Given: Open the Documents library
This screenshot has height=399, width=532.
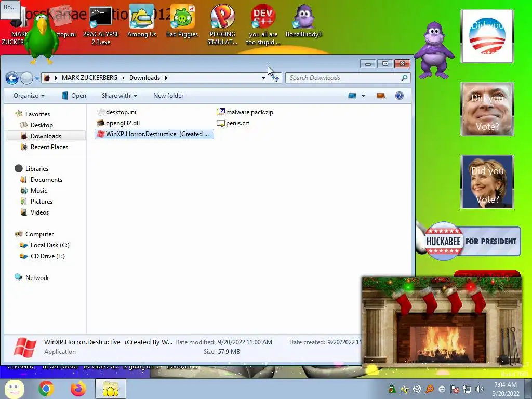Looking at the screenshot, I should pos(46,179).
